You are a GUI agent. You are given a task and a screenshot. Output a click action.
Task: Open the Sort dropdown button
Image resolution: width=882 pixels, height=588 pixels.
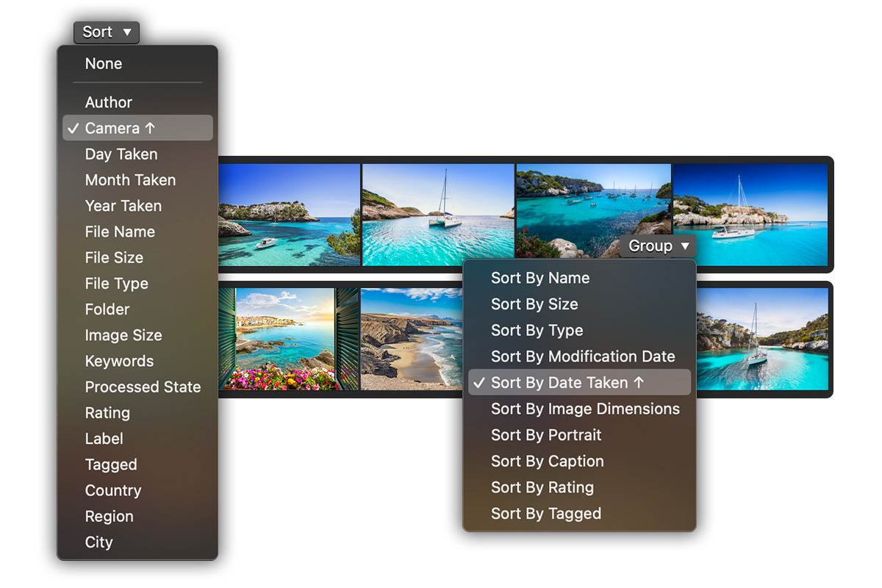(x=107, y=32)
